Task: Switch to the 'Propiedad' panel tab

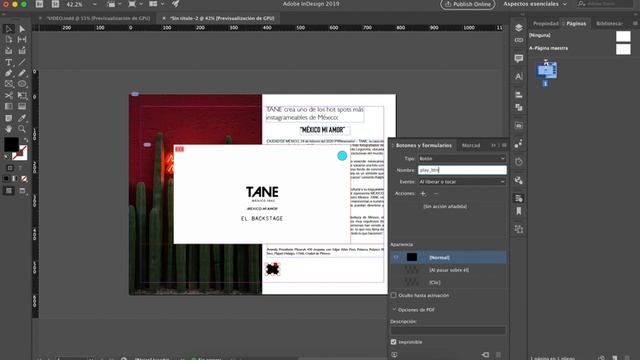Action: (x=546, y=24)
